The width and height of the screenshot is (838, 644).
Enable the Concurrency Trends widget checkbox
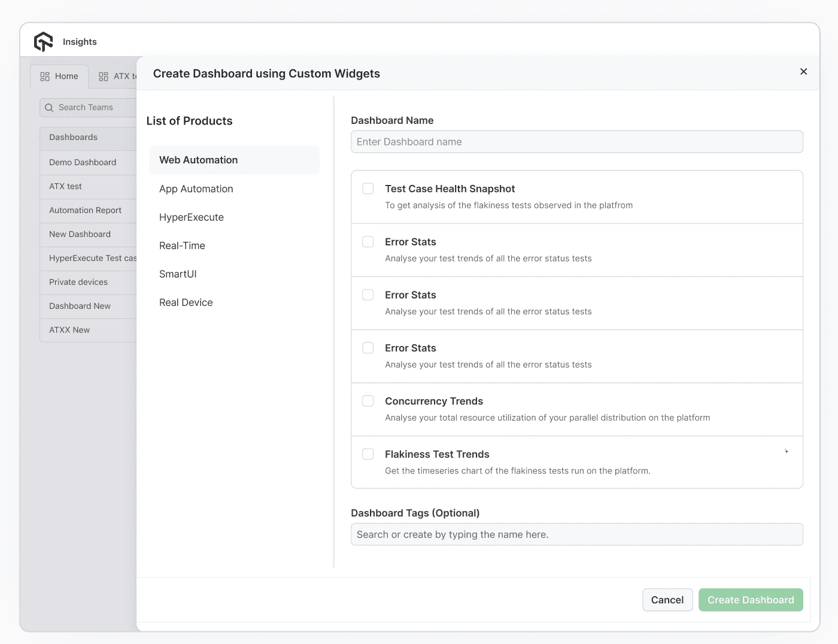pos(368,401)
